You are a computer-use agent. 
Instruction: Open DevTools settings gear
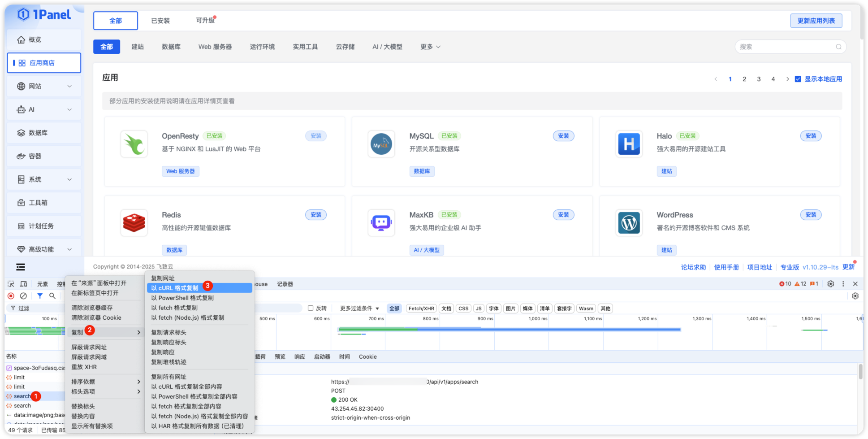830,284
